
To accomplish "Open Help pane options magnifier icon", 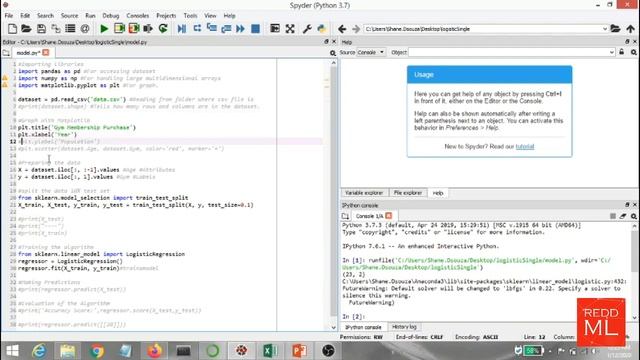I will tap(633, 52).
